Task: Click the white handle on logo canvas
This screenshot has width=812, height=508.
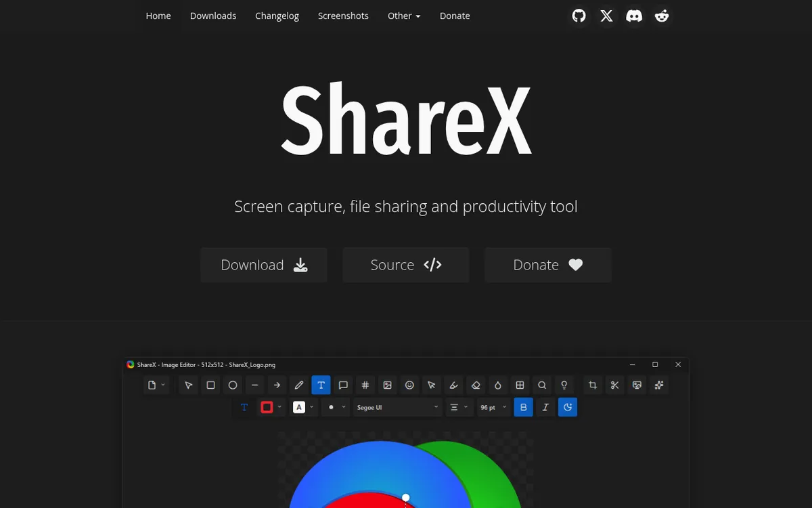Action: point(406,497)
